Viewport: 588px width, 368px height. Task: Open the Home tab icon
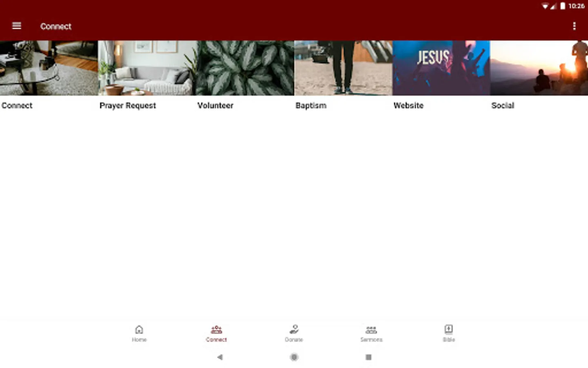139,332
